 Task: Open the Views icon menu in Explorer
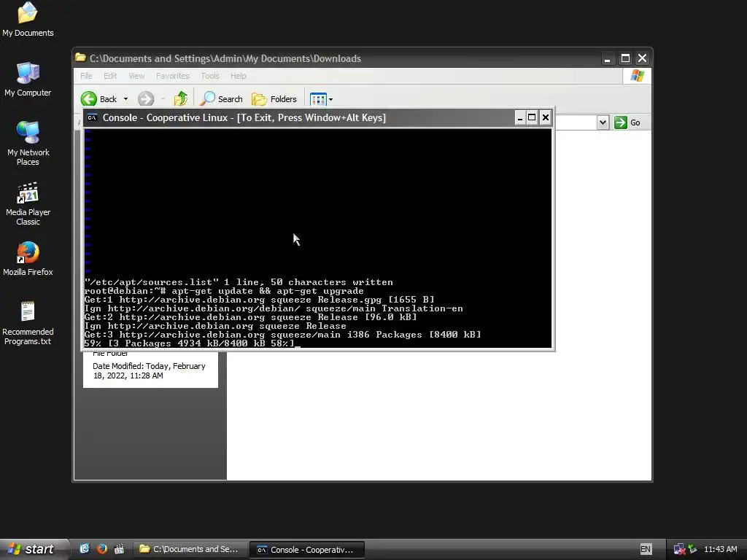pyautogui.click(x=318, y=99)
